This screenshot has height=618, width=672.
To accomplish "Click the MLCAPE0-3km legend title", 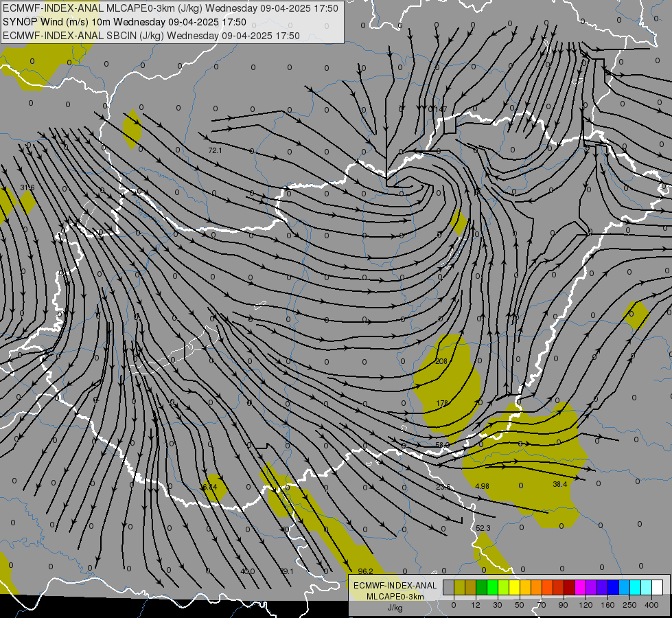I will pos(395,597).
